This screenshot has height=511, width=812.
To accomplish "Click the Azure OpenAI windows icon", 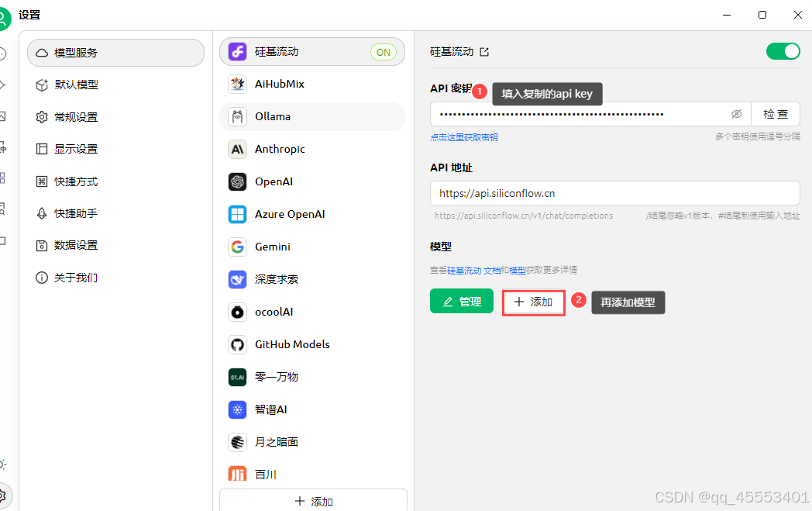I will [237, 214].
